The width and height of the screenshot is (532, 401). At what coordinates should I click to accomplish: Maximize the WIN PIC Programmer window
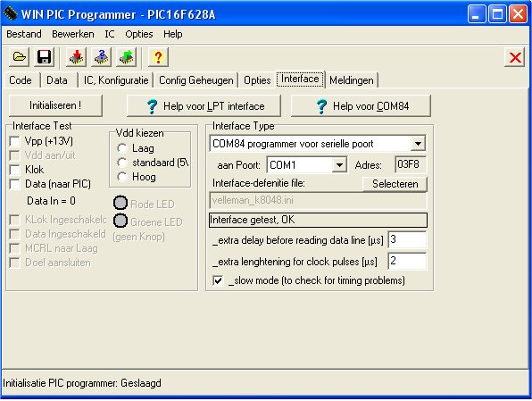coord(497,14)
